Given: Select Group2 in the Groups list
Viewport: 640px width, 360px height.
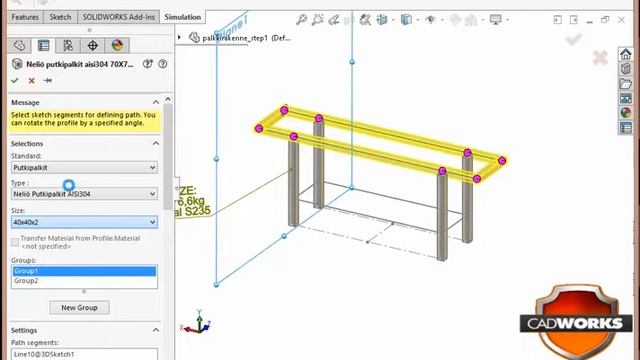Looking at the screenshot, I should (x=84, y=281).
